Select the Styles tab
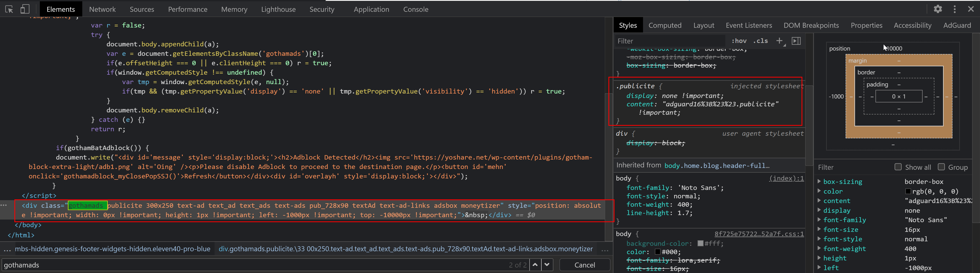This screenshot has height=273, width=980. click(x=628, y=25)
